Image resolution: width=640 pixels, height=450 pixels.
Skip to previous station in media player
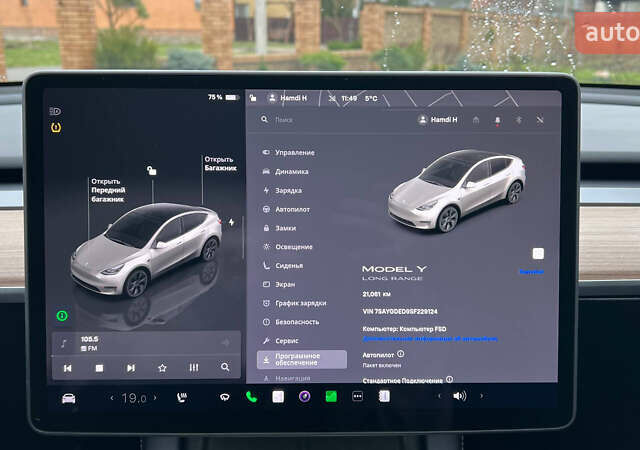[68, 368]
